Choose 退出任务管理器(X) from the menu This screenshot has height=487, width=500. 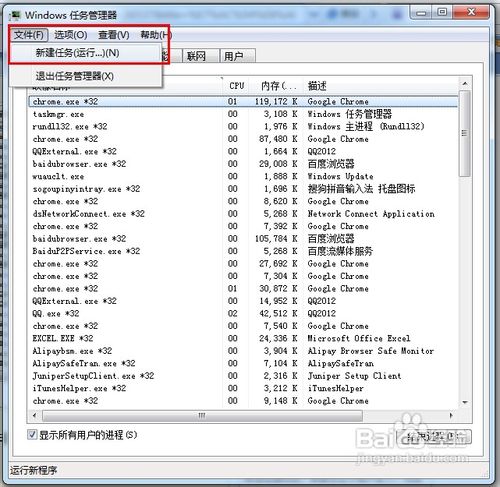click(x=86, y=76)
